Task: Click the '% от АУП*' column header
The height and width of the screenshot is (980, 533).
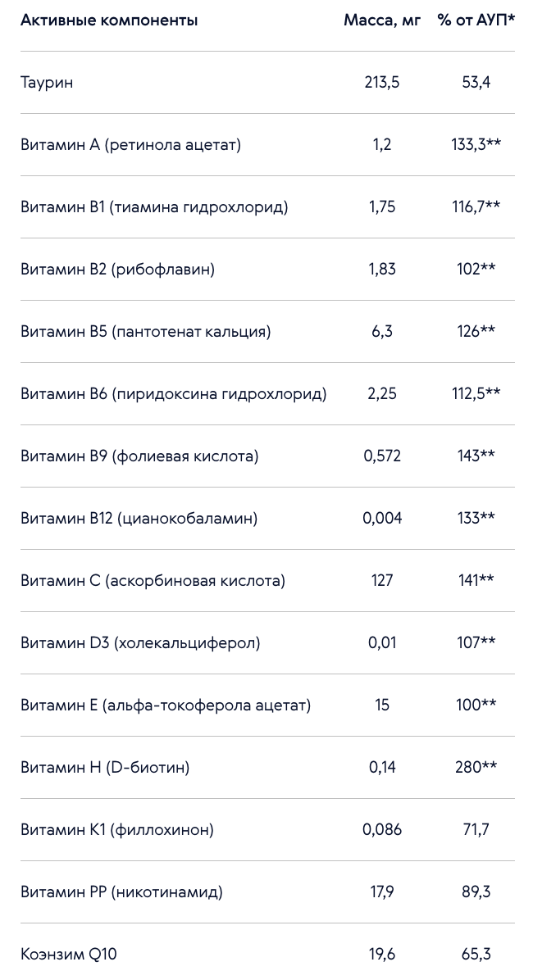Action: [476, 20]
